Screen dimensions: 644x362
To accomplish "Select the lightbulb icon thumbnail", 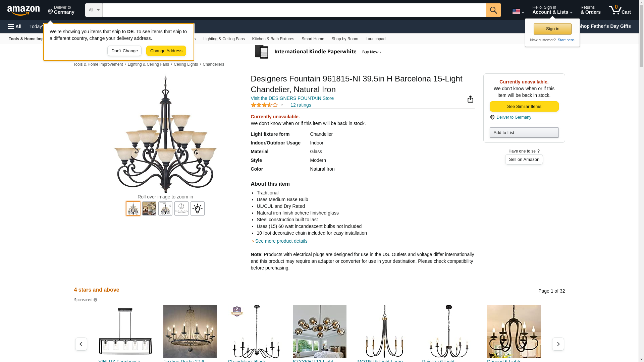I will point(198,208).
